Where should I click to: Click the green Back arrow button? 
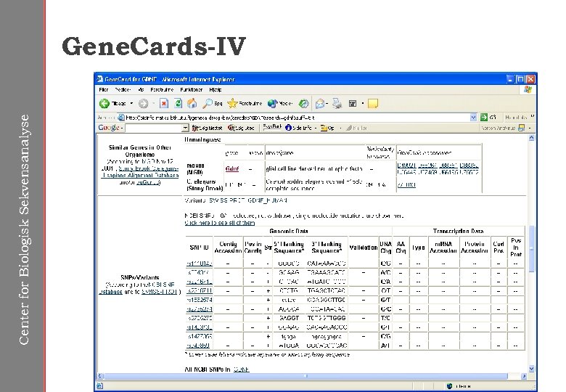[x=104, y=104]
